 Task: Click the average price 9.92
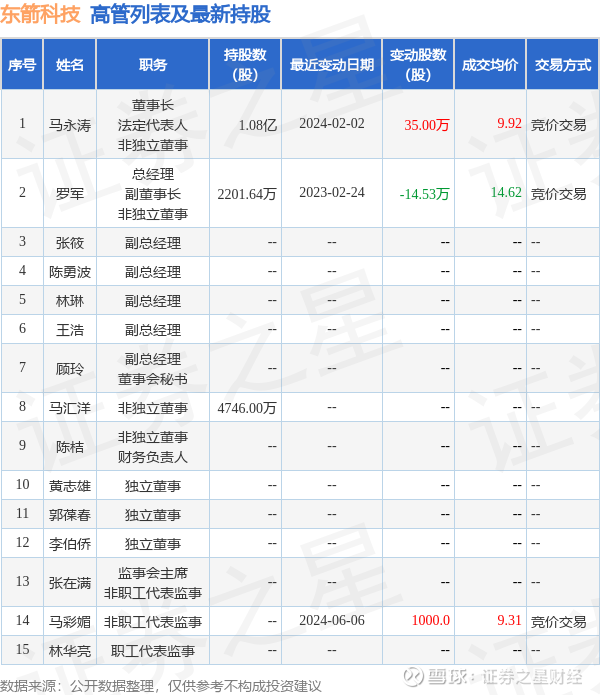point(509,123)
